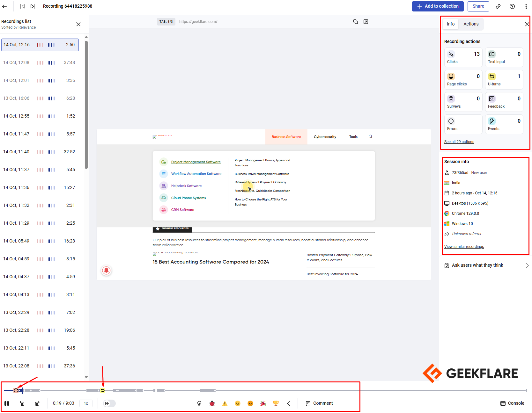
Task: Select the 14 Oct, 12:08 recording
Action: 40,62
